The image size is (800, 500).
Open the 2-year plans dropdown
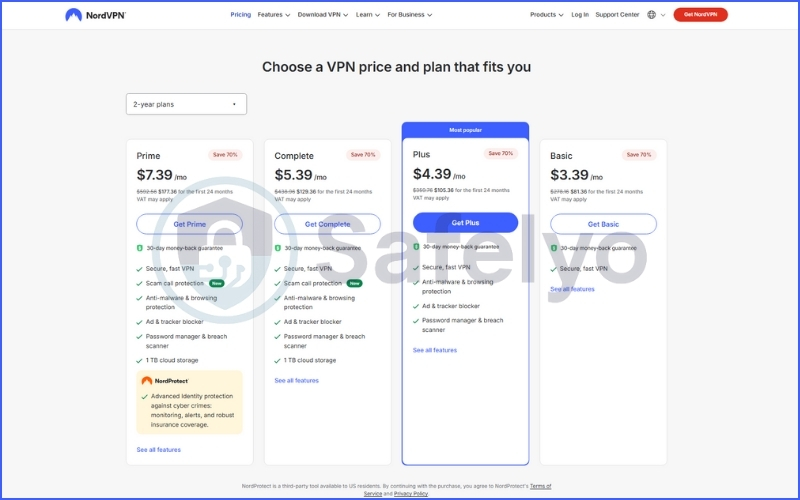click(x=186, y=104)
